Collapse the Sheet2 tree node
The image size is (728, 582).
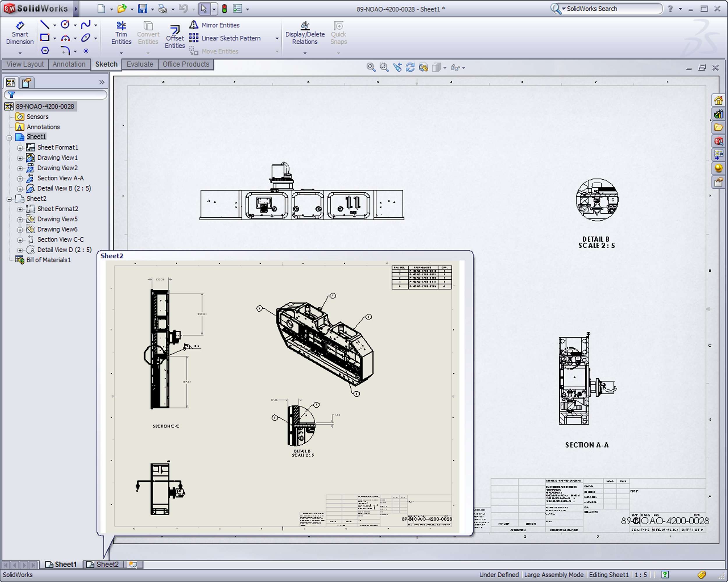point(9,199)
